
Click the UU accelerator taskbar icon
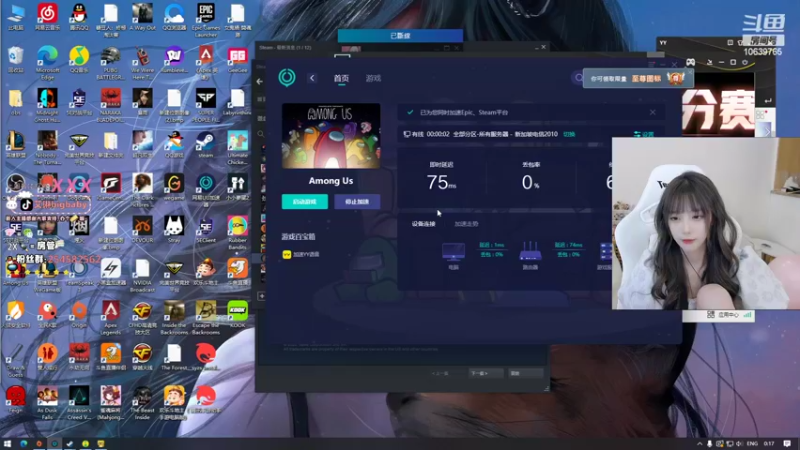click(x=54, y=443)
